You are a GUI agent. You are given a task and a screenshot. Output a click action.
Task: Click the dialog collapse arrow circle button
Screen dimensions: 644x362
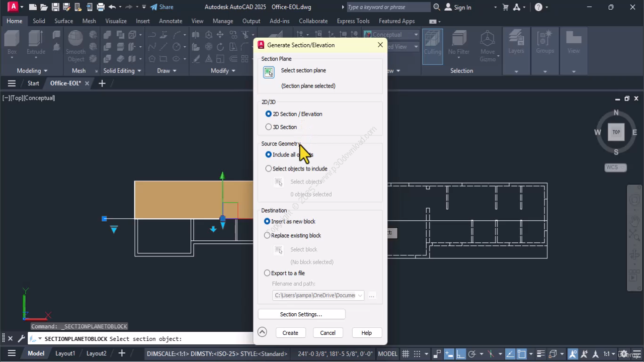coord(262,332)
